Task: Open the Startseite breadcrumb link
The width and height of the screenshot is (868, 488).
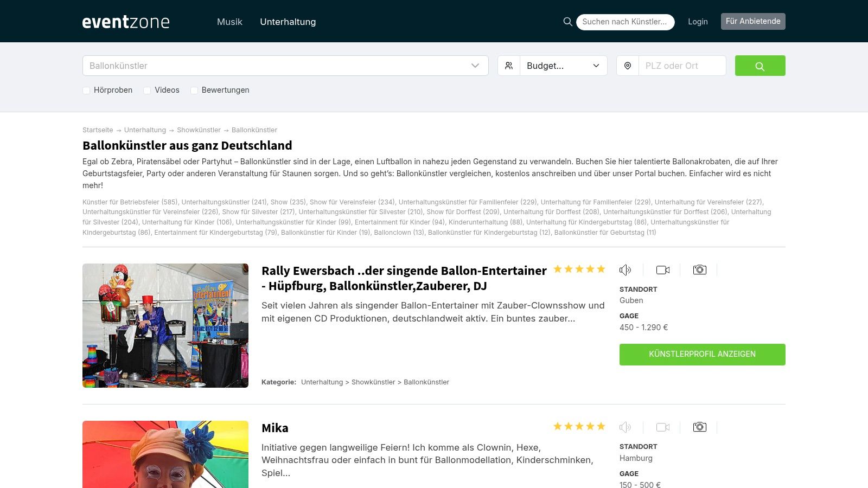Action: [98, 130]
